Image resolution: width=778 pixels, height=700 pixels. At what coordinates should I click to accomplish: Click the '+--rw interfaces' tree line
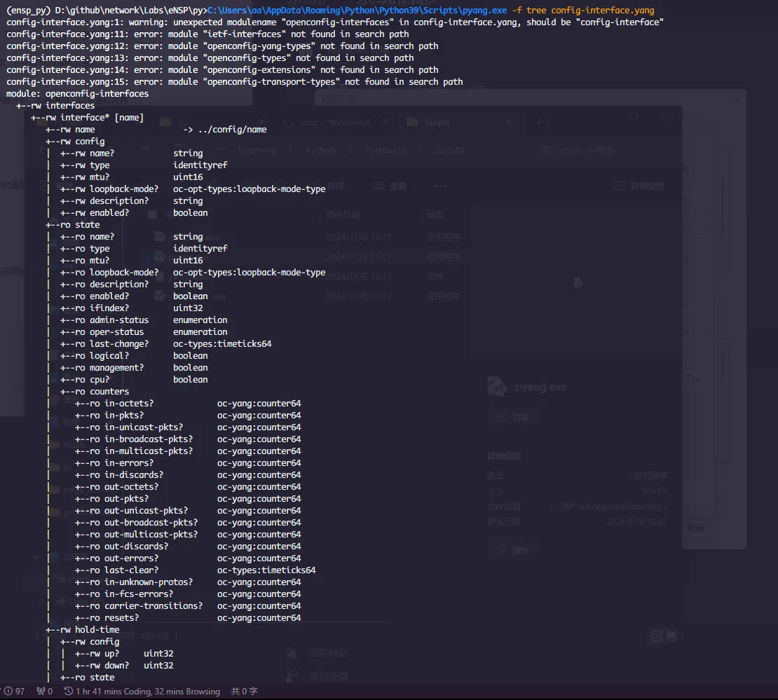point(55,105)
